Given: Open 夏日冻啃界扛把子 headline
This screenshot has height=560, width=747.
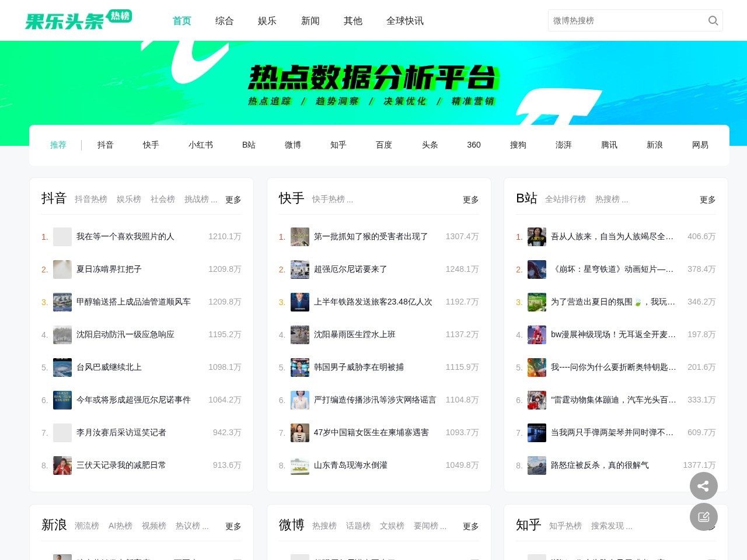Looking at the screenshot, I should pyautogui.click(x=109, y=269).
